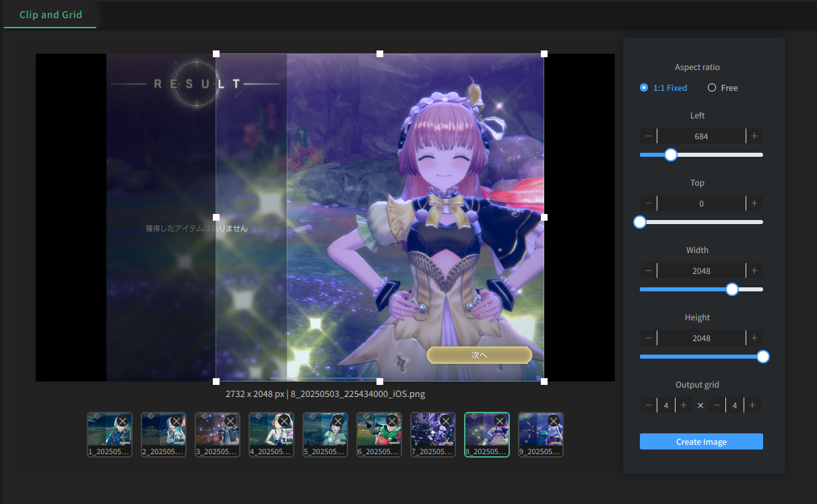Remove image 2_202505 using its X icon
817x504 pixels.
(x=176, y=421)
